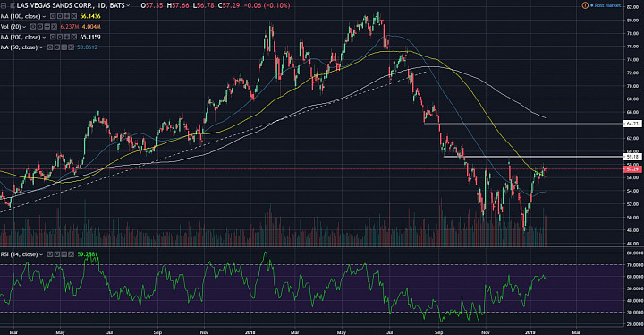Screen dimensions: 644x335
Task: Hide the MA (50, close) indicator
Action: click(x=50, y=47)
